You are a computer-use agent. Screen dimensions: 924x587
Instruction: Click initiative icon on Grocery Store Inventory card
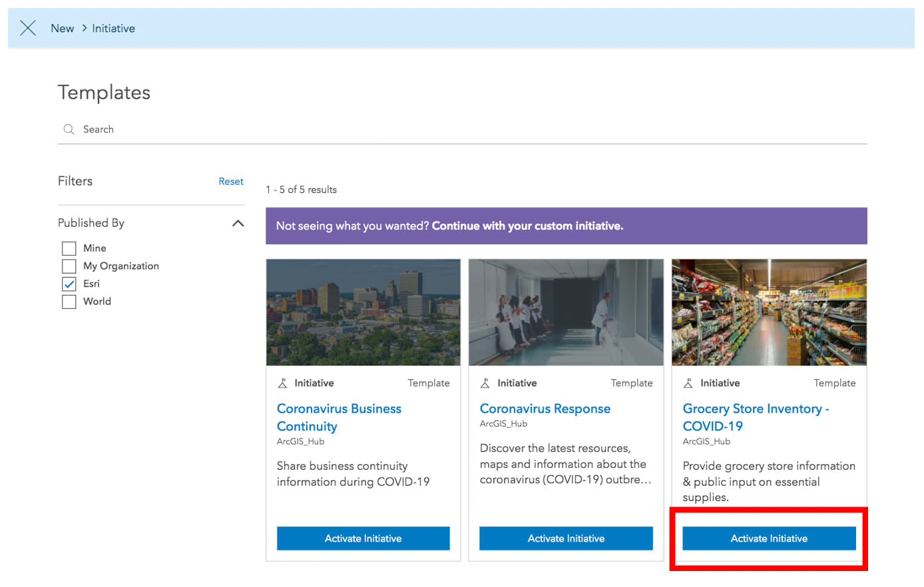point(688,383)
